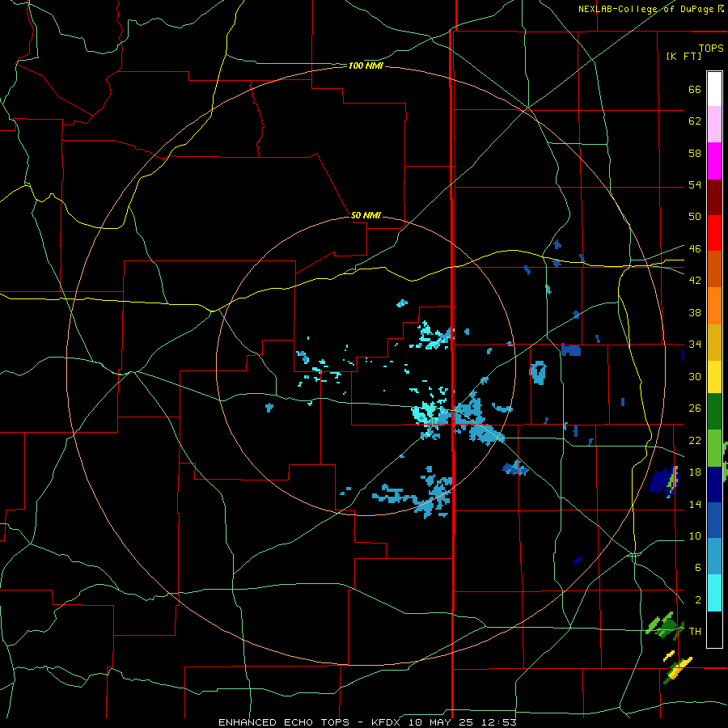Screen dimensions: 728x728
Task: Pick the magenta legend color block
Action: pos(714,161)
